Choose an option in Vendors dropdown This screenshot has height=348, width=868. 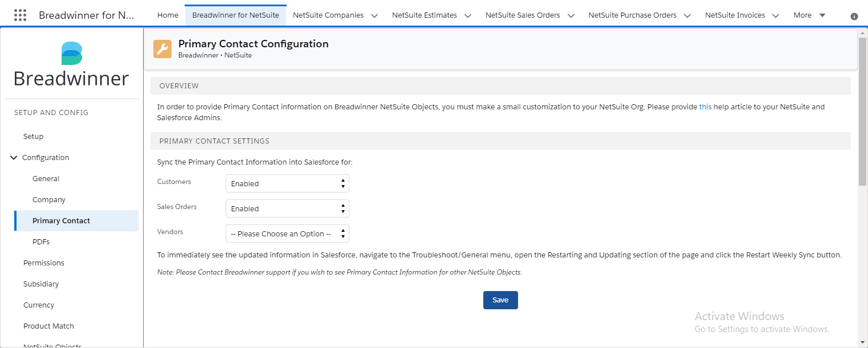pos(287,234)
